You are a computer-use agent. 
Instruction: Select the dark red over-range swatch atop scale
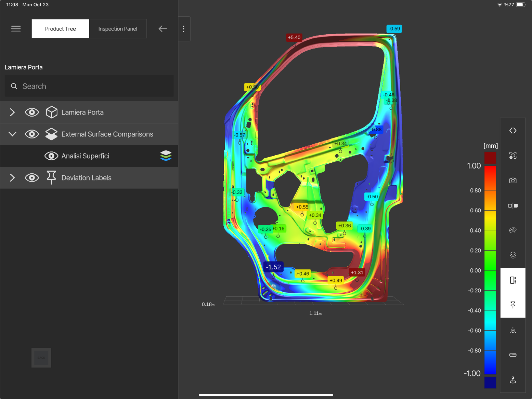pos(490,158)
